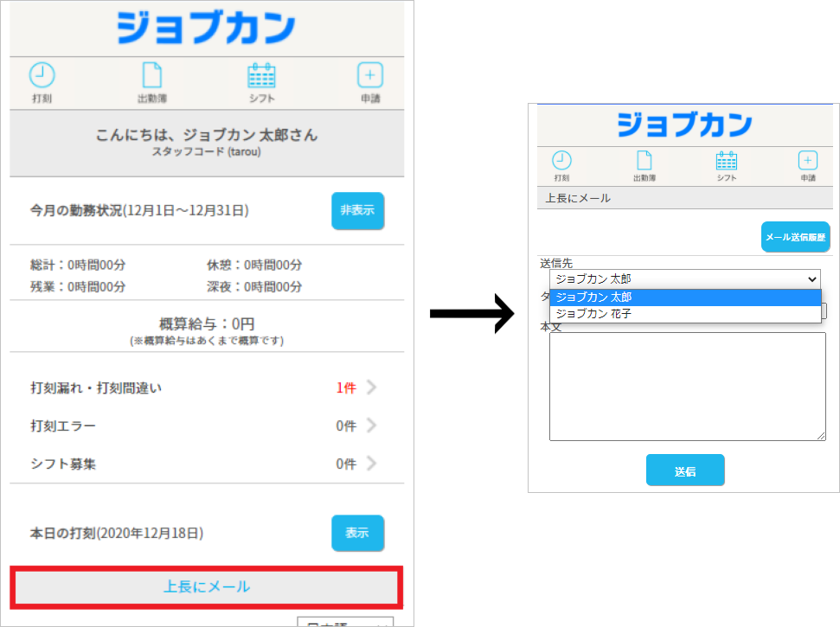Image resolution: width=840 pixels, height=627 pixels.
Task: Click the 送信先 field label
Action: (x=556, y=263)
